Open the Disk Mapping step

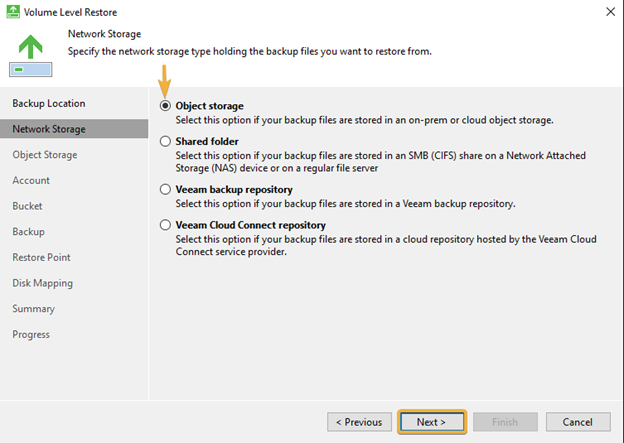click(43, 283)
